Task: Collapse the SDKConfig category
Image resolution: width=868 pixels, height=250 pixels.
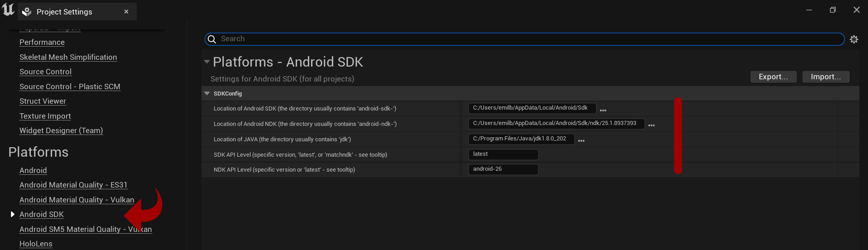Action: (x=207, y=93)
